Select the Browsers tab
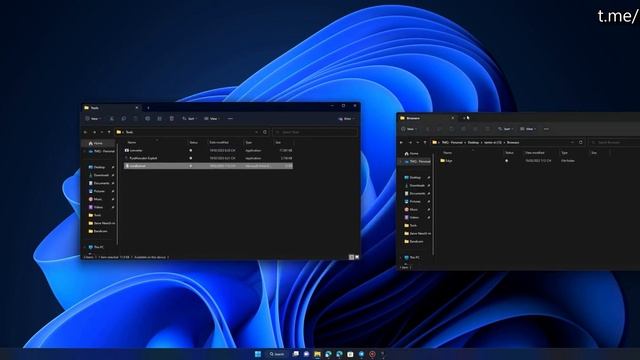640x360 pixels. [427, 118]
